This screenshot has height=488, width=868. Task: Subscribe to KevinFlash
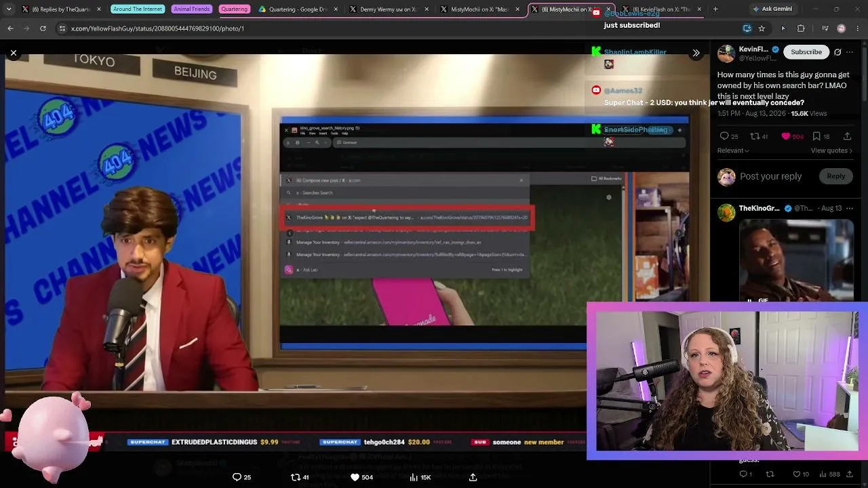click(x=806, y=52)
